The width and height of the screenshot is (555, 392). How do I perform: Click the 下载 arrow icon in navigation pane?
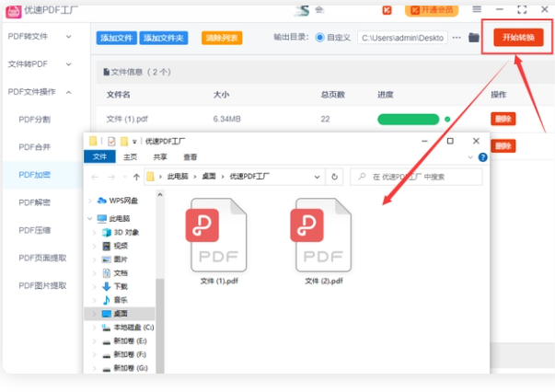pyautogui.click(x=106, y=286)
